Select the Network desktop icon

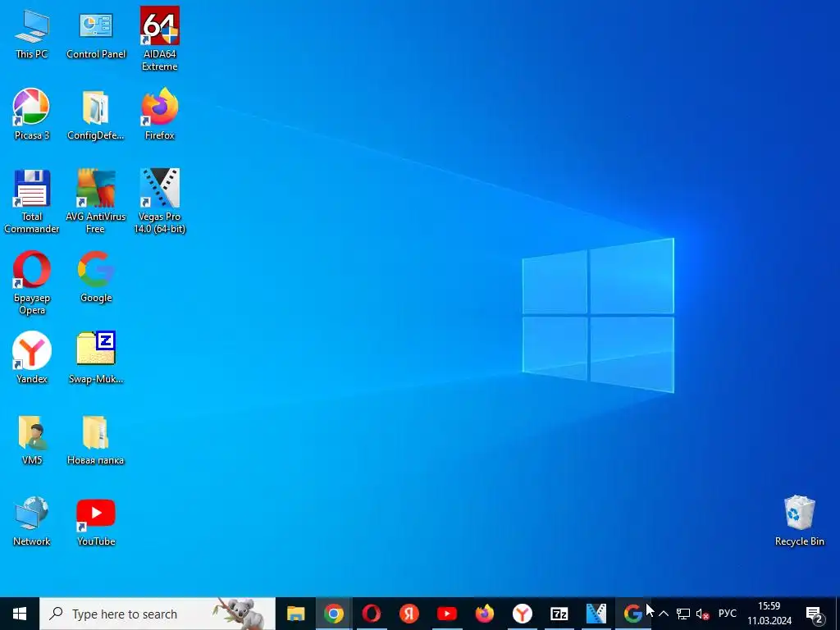pyautogui.click(x=32, y=521)
